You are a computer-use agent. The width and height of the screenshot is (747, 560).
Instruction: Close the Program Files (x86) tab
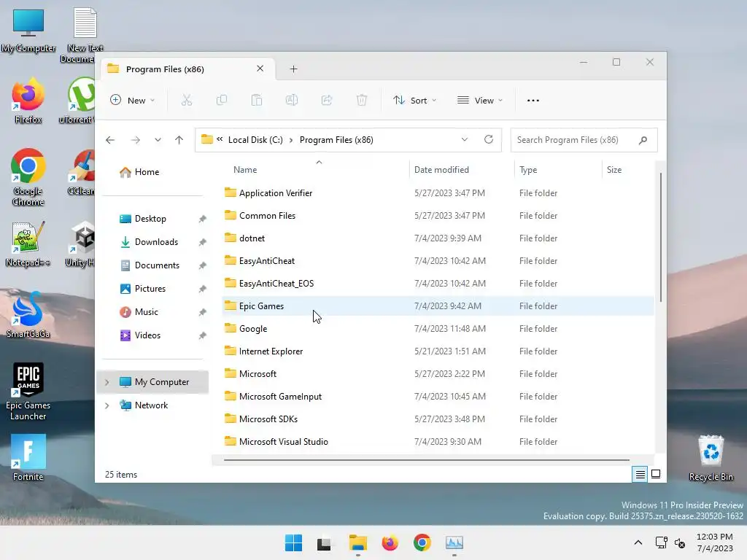260,69
